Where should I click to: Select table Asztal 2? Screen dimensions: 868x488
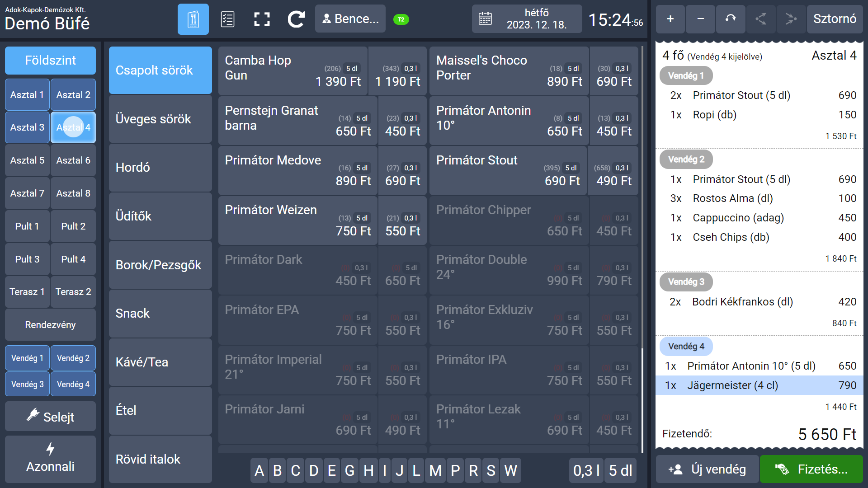click(73, 95)
